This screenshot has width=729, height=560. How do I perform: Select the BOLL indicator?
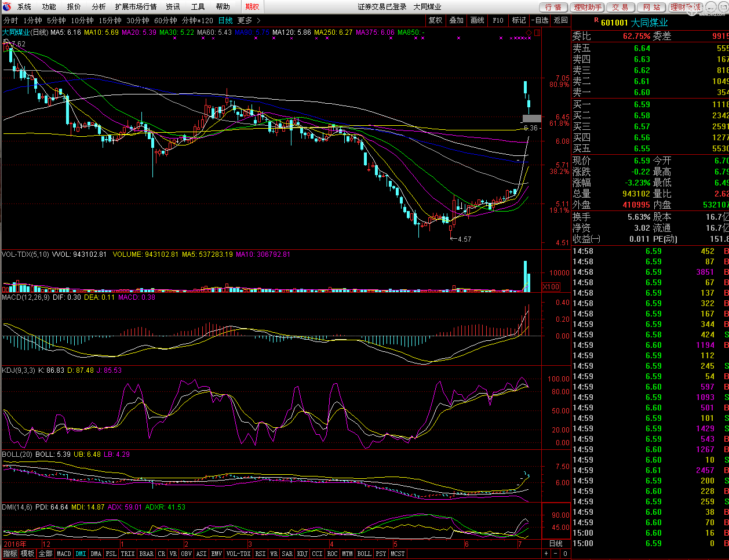coord(364,554)
